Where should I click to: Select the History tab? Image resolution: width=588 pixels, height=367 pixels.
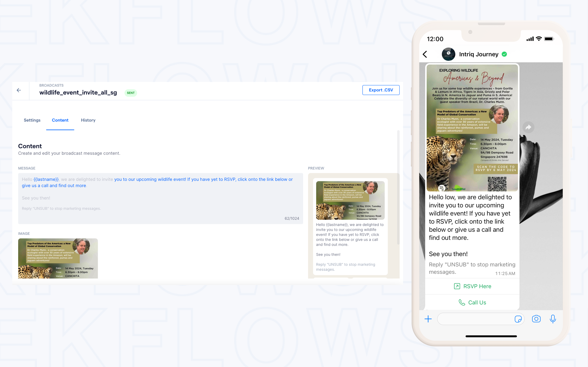(x=88, y=120)
